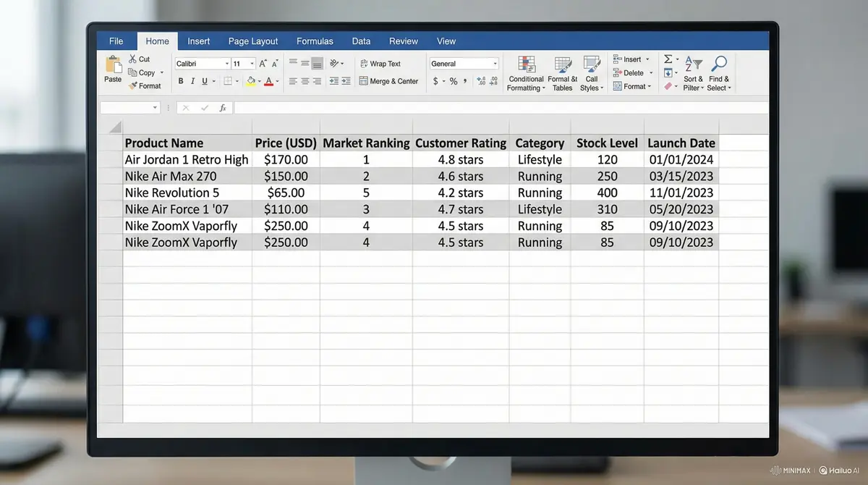This screenshot has height=485, width=868.
Task: Switch to the Formulas tab
Action: click(x=315, y=41)
